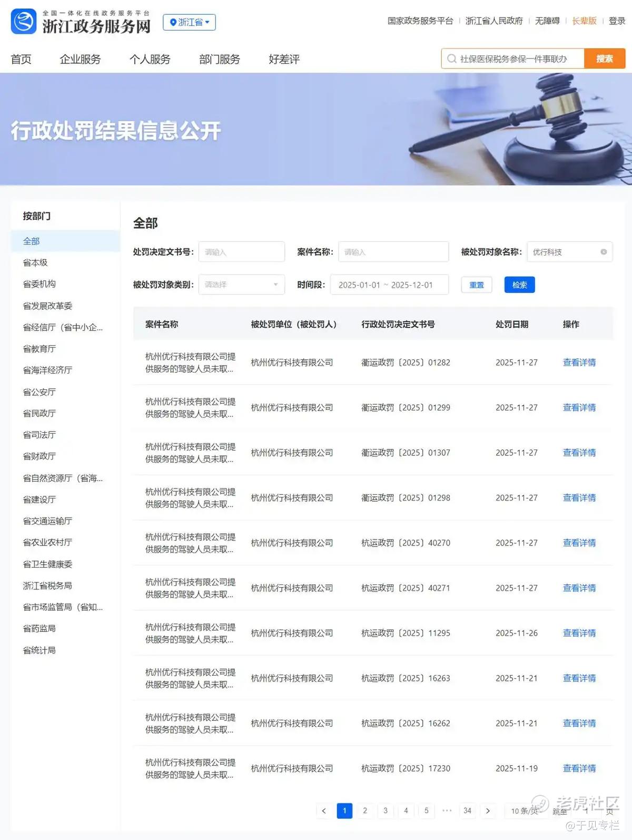View details for case 衢运政罚〔2025〕01282
The height and width of the screenshot is (840, 632).
click(x=579, y=363)
